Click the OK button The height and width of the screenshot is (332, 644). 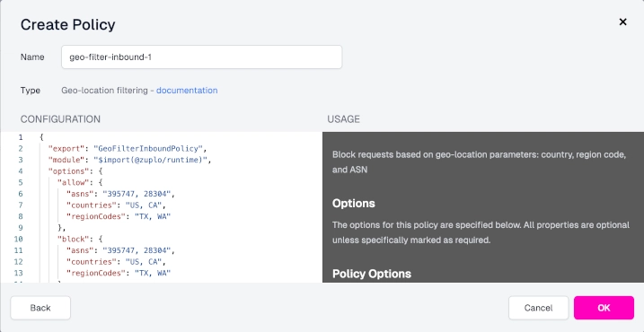tap(604, 308)
